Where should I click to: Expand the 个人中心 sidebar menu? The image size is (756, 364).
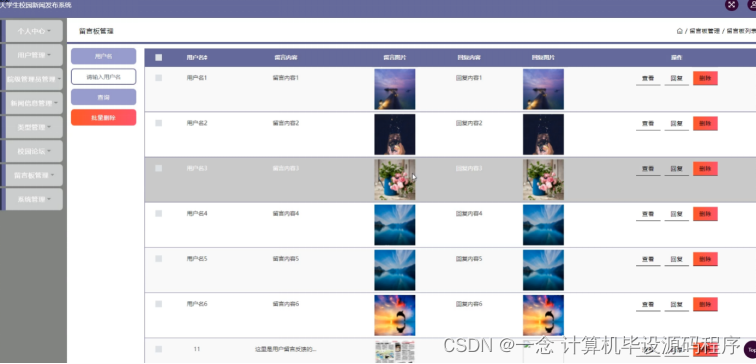tap(34, 31)
